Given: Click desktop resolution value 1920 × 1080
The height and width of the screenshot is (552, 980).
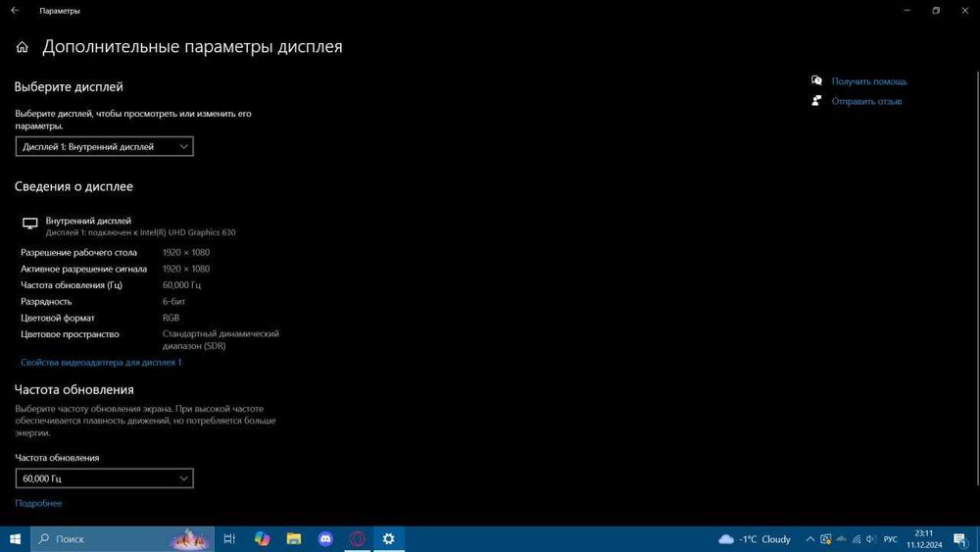Looking at the screenshot, I should tap(186, 253).
